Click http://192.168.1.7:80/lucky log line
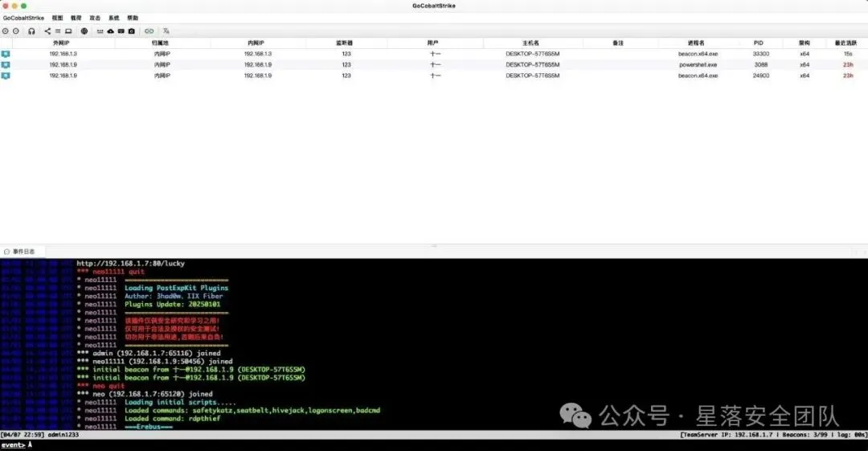 (131, 264)
